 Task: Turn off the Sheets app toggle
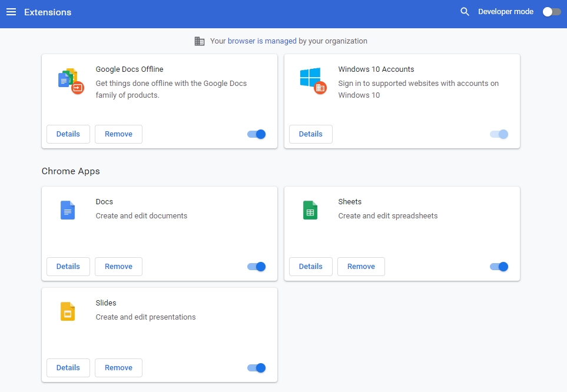coord(499,267)
